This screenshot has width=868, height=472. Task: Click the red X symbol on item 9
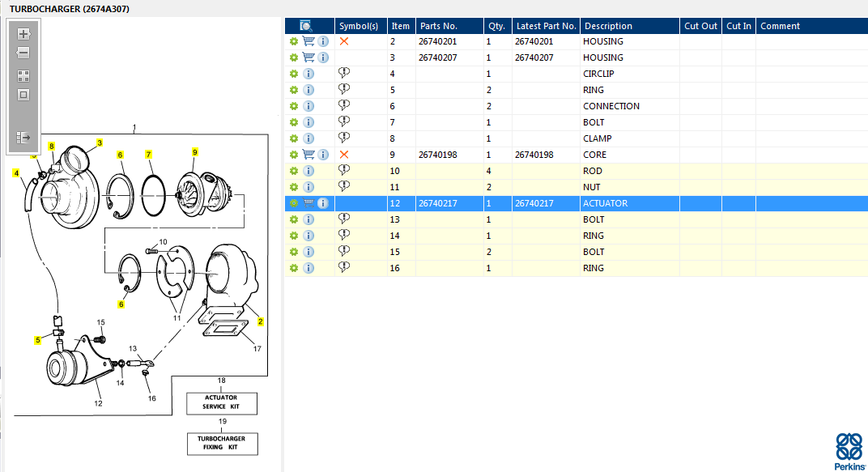344,155
